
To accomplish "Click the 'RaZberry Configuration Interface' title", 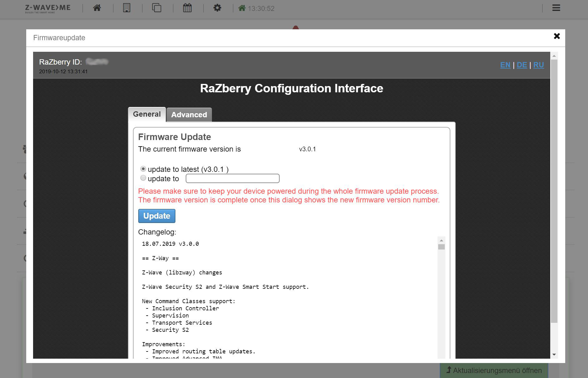I will (292, 88).
